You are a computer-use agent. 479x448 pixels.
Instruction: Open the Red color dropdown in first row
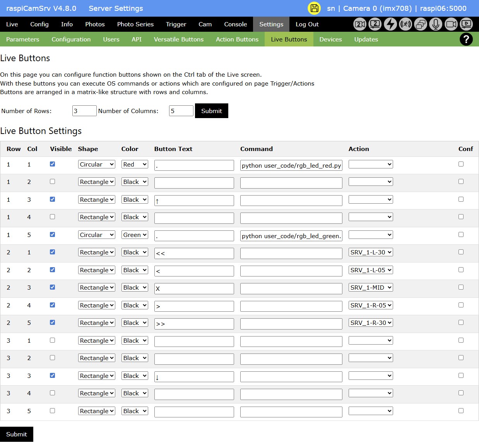135,164
